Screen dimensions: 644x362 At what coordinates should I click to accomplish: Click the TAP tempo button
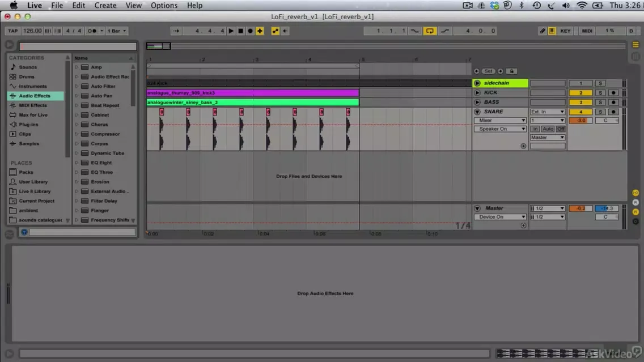(x=12, y=31)
